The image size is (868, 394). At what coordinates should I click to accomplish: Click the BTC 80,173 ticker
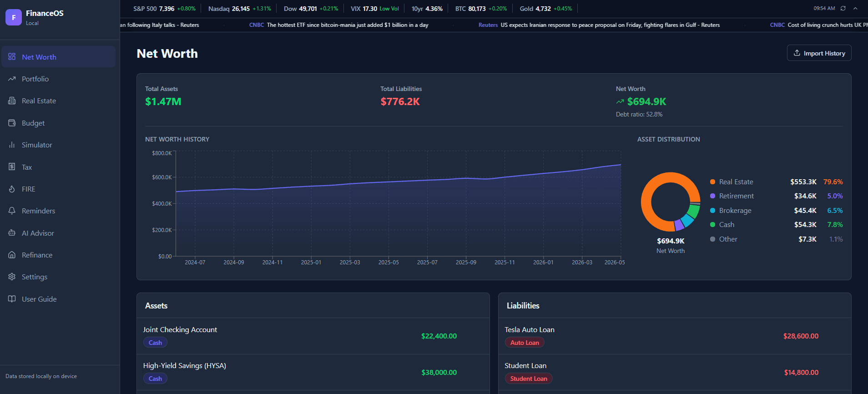tap(481, 9)
